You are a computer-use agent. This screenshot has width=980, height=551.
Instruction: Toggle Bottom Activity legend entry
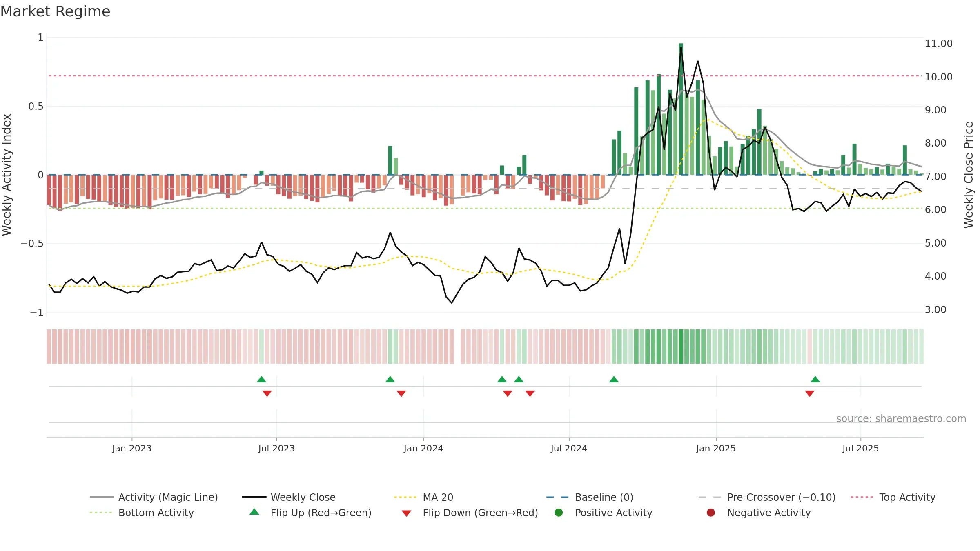tap(142, 513)
